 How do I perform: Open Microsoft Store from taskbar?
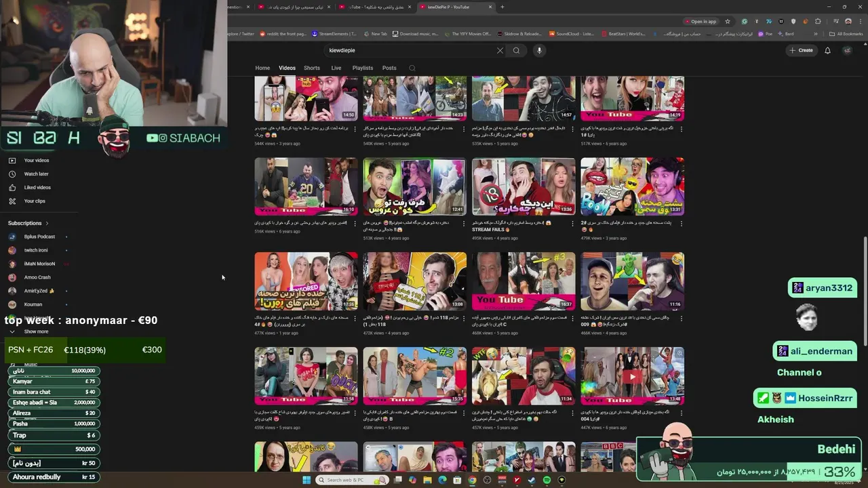pos(457,480)
